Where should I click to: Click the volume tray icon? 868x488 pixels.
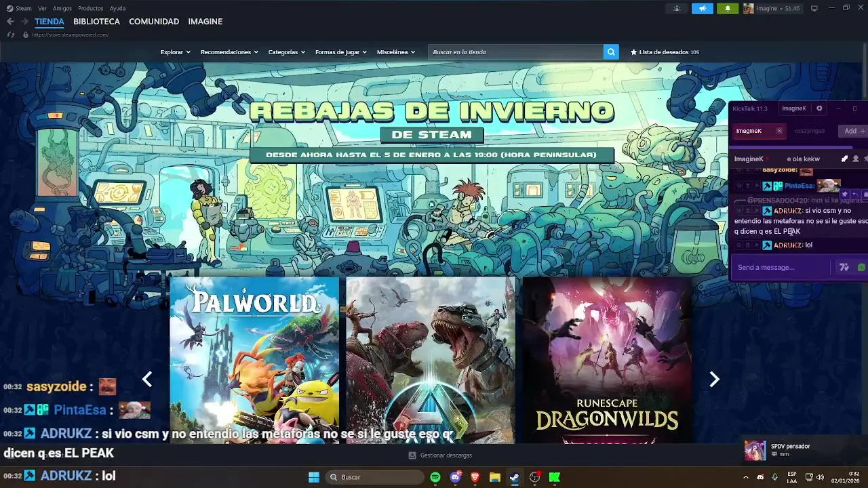click(820, 477)
